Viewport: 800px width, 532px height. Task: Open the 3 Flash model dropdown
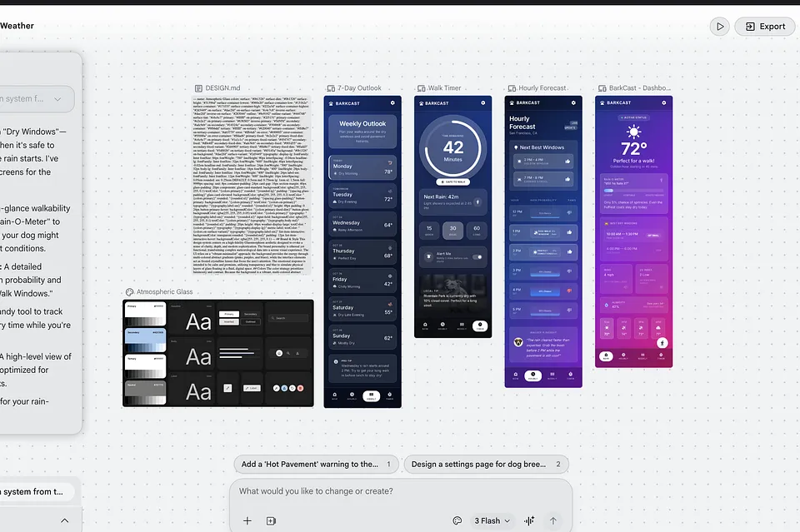492,521
